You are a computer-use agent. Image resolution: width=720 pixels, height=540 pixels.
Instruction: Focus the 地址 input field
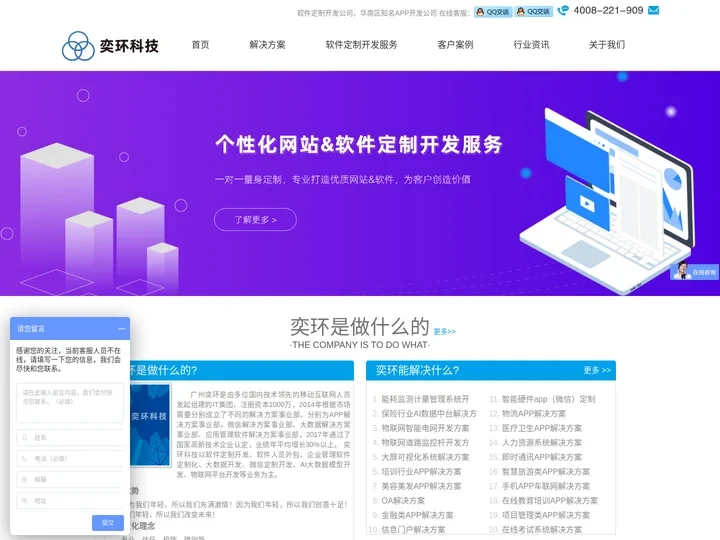[70, 501]
